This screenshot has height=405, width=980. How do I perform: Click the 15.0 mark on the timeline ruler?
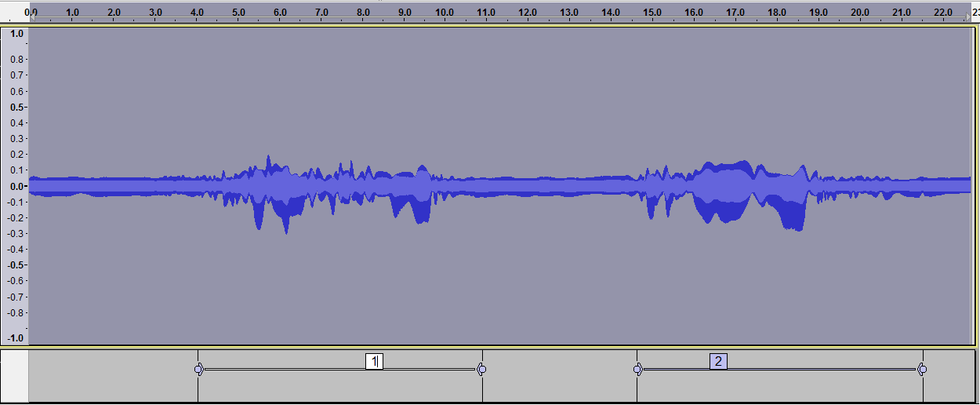coord(652,13)
